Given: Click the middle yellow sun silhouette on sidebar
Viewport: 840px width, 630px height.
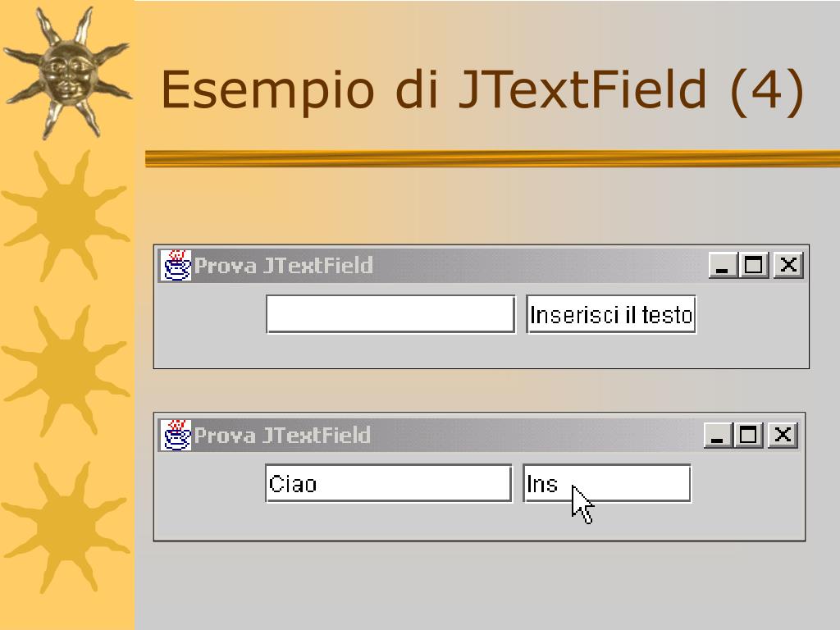Looking at the screenshot, I should click(x=66, y=371).
